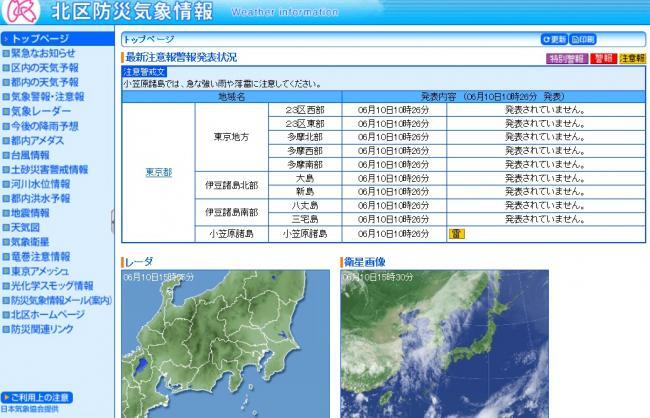650x418 pixels.
Task: Open the 東京都 link in the table
Action: (159, 173)
